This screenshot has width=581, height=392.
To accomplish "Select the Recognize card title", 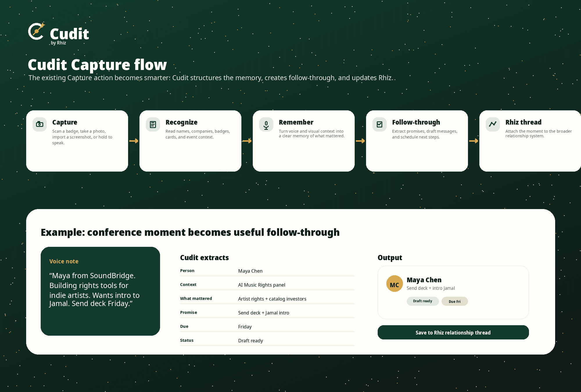I will (x=182, y=122).
